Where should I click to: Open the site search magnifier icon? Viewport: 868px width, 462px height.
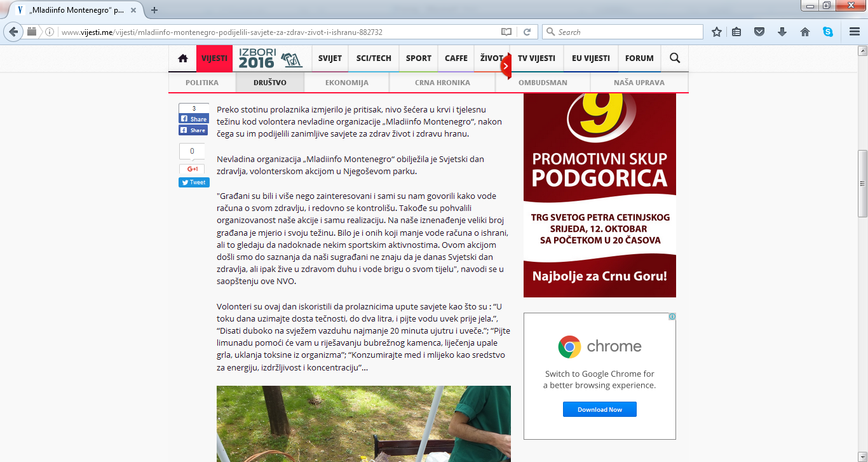click(x=675, y=58)
